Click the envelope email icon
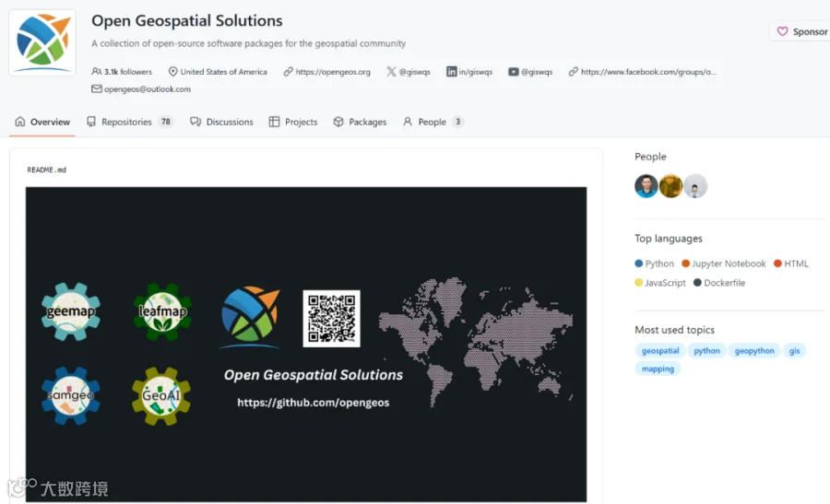The image size is (830, 504). (96, 88)
